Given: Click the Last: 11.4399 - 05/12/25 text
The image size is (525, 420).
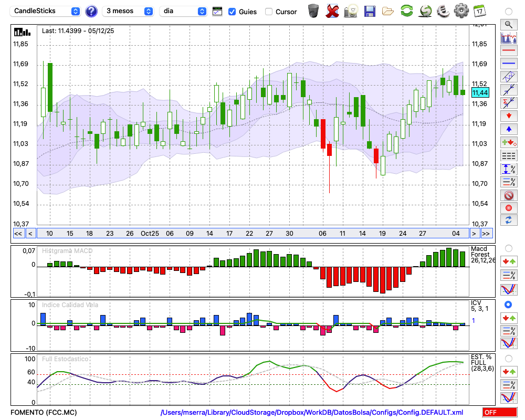Looking at the screenshot, I should point(78,31).
